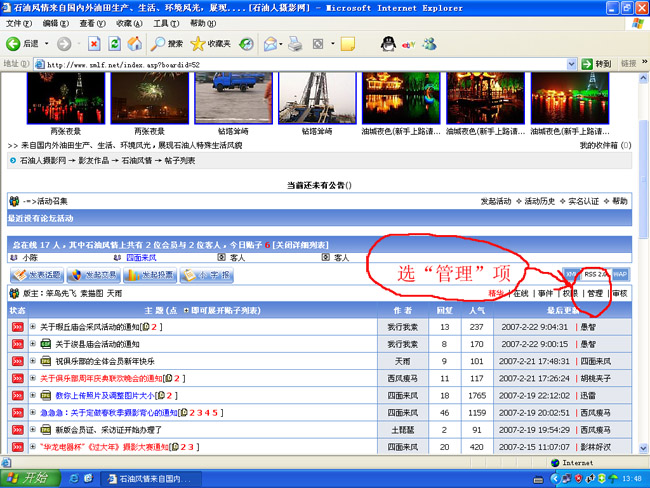Open thread "华龙电器杯"《过大年》摄影大赛通知
The image size is (650, 488).
pos(104,447)
